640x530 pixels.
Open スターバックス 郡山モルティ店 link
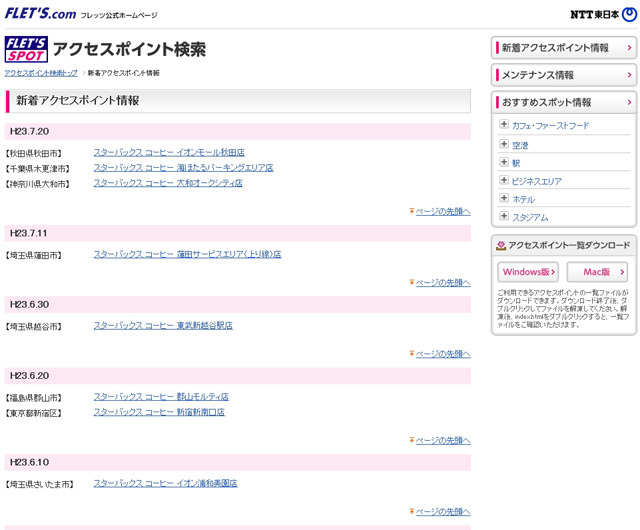tap(161, 397)
